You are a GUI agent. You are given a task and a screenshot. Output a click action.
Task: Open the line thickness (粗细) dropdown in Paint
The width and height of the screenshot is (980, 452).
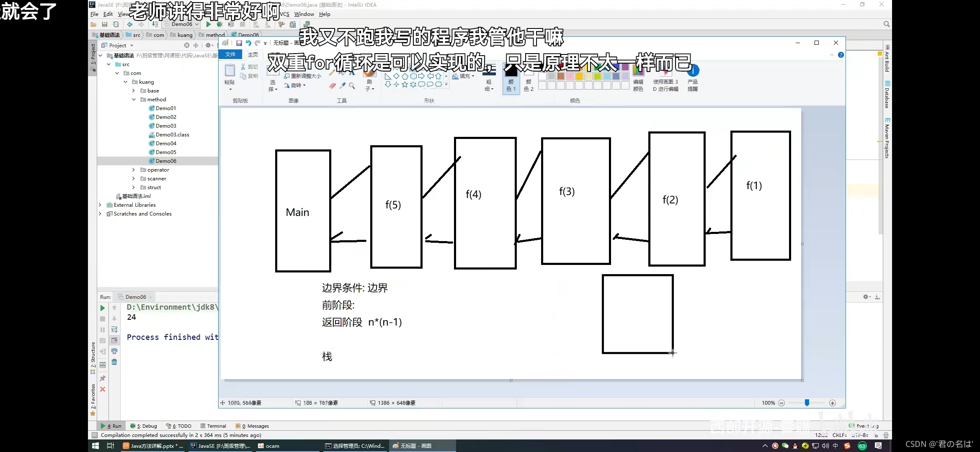tap(489, 78)
